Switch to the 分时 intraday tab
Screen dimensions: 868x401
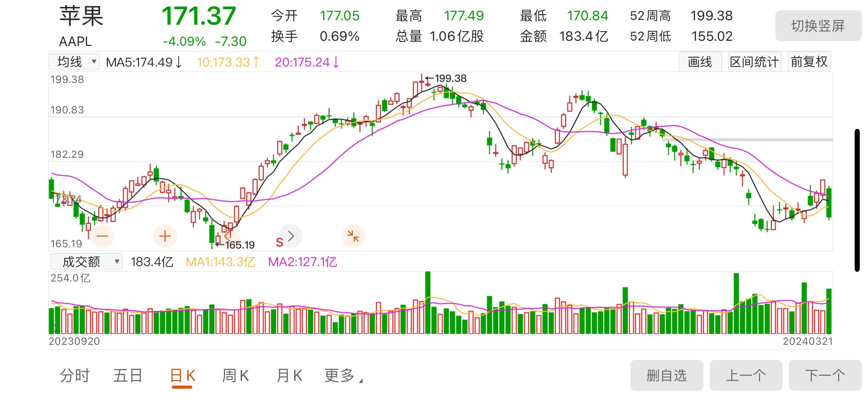75,375
